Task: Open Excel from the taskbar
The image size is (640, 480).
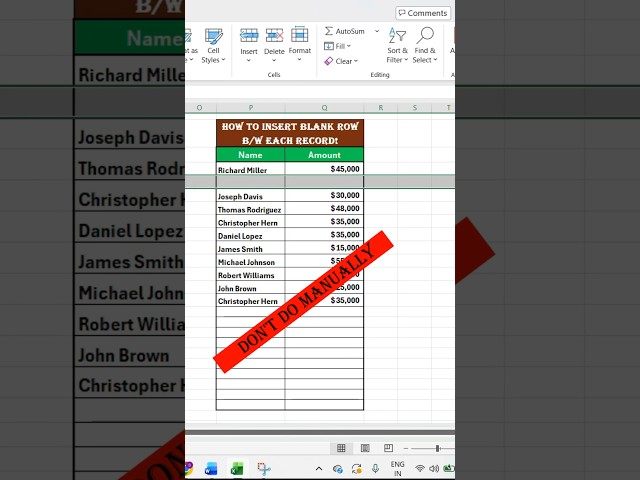Action: pos(237,469)
